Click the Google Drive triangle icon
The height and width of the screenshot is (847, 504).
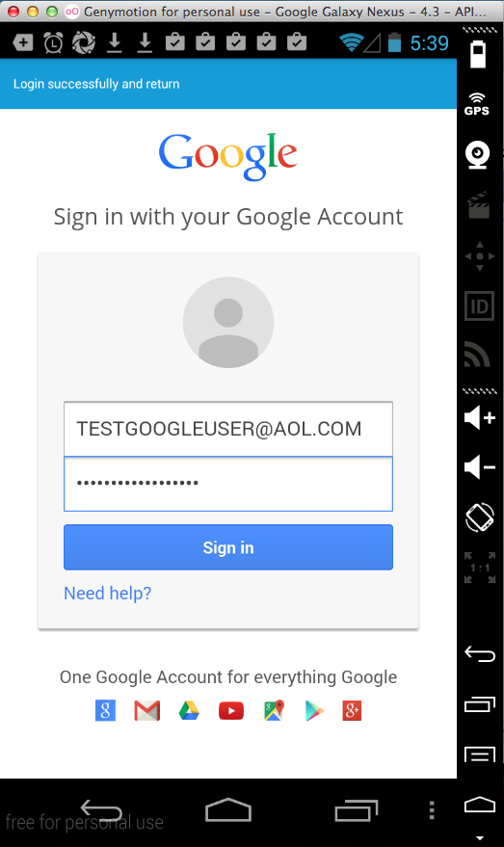[189, 711]
